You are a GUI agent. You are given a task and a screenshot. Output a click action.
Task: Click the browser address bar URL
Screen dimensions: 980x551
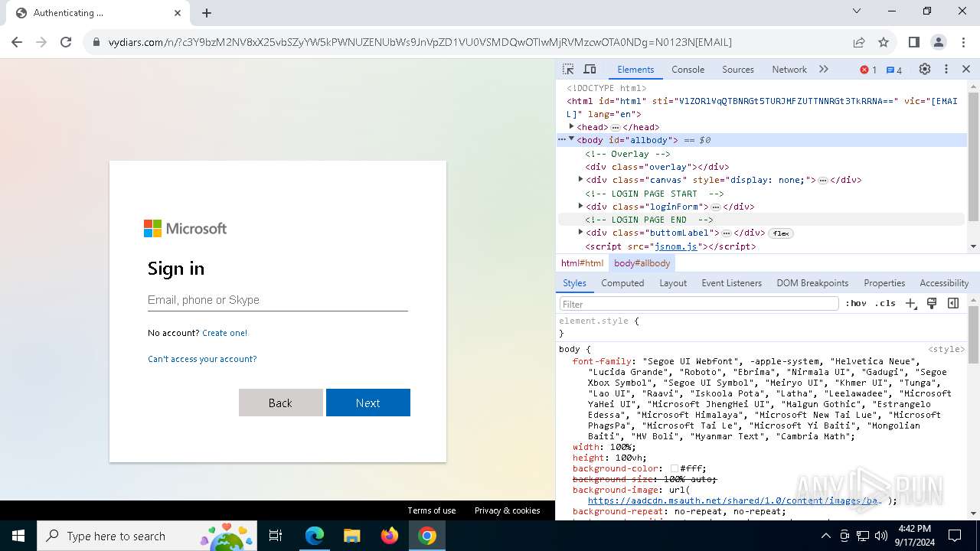(x=420, y=42)
